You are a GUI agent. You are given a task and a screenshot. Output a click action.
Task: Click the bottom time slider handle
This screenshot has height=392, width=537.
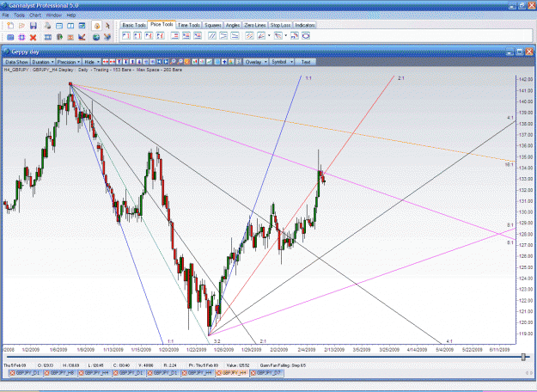[x=523, y=357]
